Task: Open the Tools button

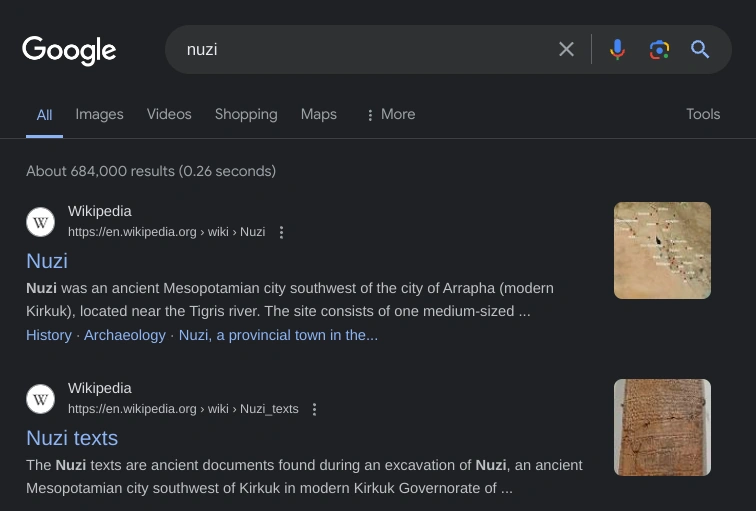Action: click(703, 114)
